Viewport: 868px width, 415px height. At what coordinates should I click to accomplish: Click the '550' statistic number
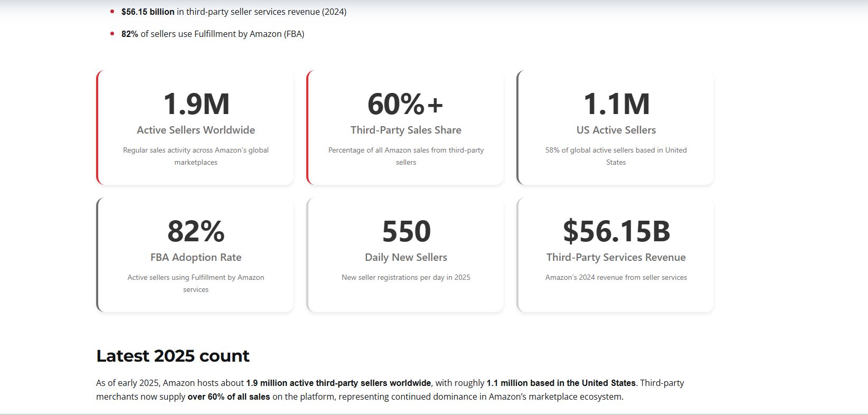tap(406, 231)
